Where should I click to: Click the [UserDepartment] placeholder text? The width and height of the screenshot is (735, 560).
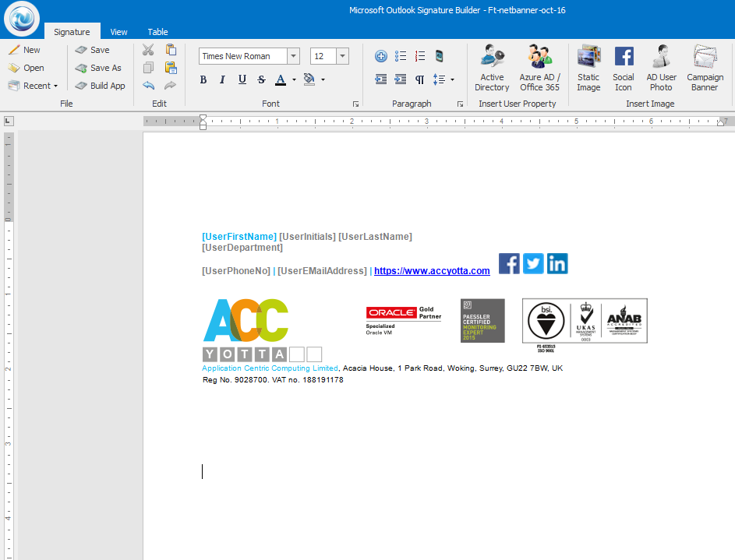tap(242, 247)
